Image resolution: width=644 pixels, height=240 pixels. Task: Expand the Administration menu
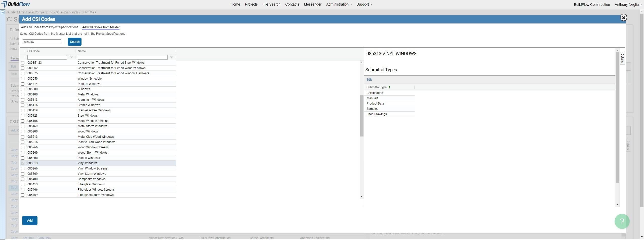[x=339, y=4]
